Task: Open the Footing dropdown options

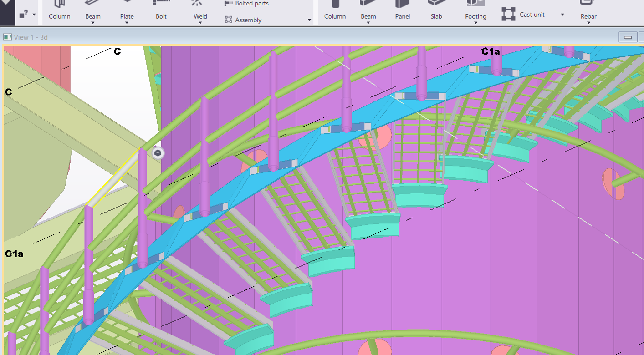Action: 475,22
